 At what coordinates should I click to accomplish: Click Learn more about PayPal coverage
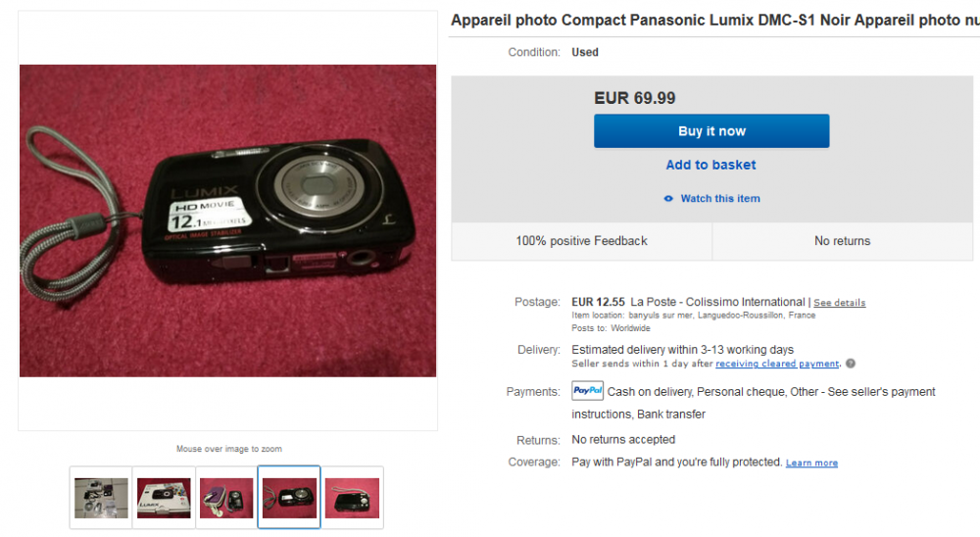pyautogui.click(x=811, y=463)
